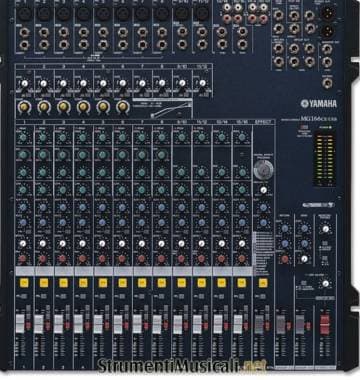Click the white knob above the red master fader
This screenshot has height=380, width=360.
(x=326, y=284)
